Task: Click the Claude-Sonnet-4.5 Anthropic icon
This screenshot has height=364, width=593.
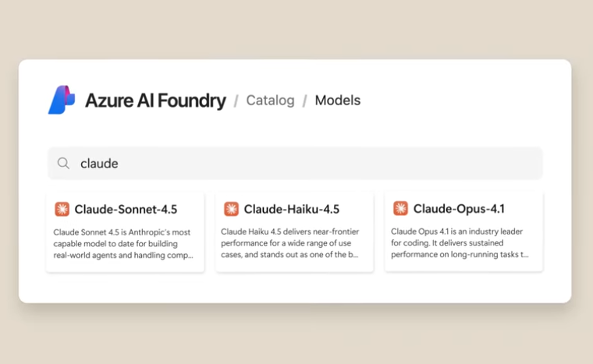Action: [x=62, y=209]
